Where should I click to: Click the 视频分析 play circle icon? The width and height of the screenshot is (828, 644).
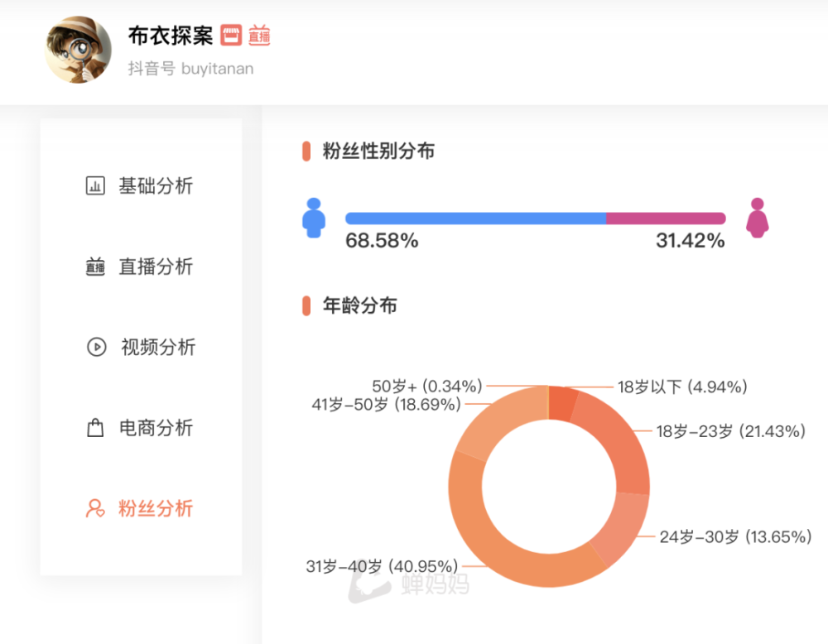[x=96, y=347]
